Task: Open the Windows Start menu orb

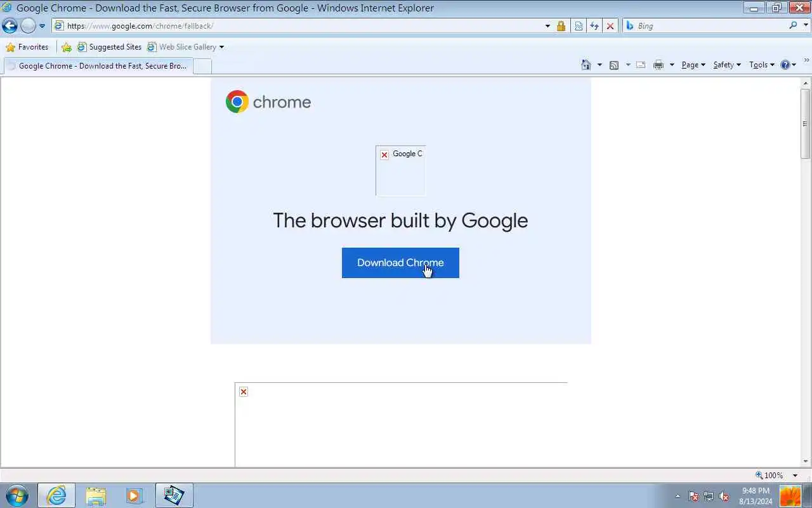Action: (x=17, y=495)
